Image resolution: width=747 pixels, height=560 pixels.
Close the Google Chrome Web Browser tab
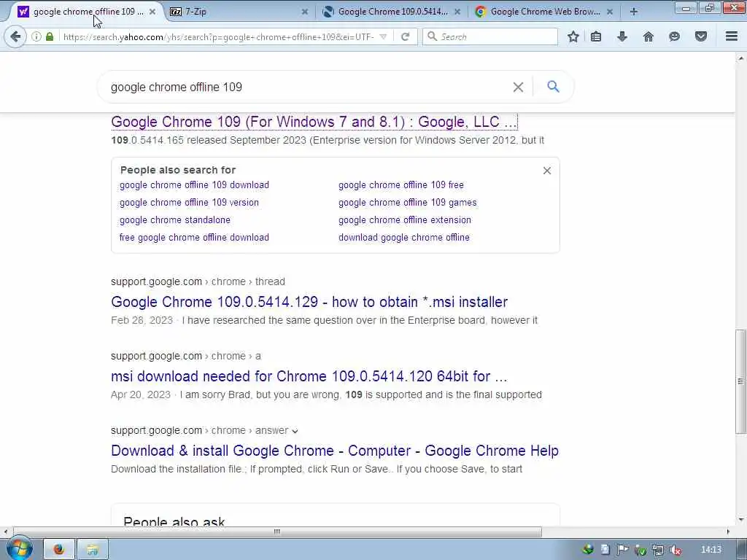coord(610,12)
